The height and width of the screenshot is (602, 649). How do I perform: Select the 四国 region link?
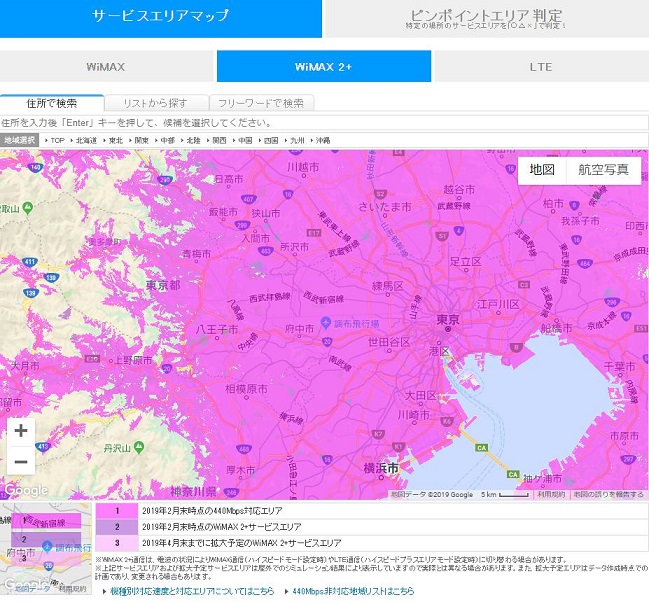point(271,140)
